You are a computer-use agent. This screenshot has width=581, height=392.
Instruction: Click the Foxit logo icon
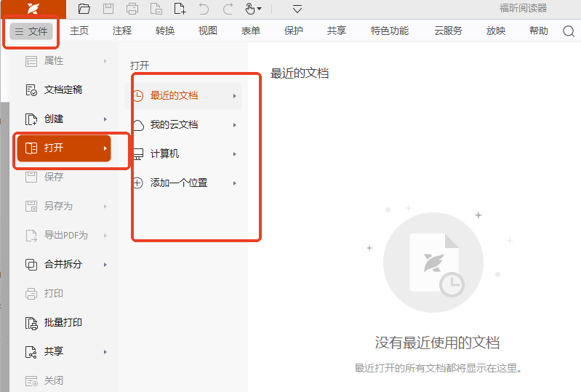click(33, 8)
